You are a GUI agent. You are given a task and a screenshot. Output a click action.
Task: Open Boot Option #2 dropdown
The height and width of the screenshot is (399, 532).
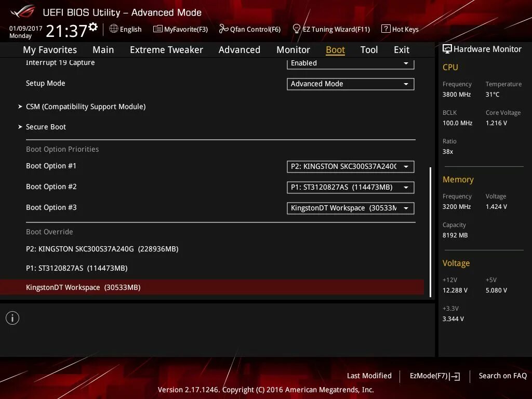point(351,187)
